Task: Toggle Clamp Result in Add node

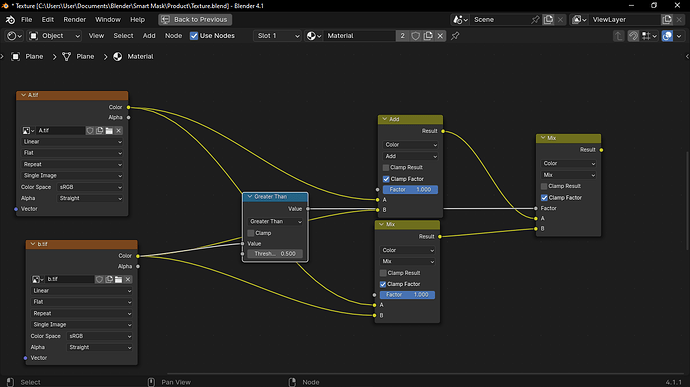Action: [x=386, y=168]
